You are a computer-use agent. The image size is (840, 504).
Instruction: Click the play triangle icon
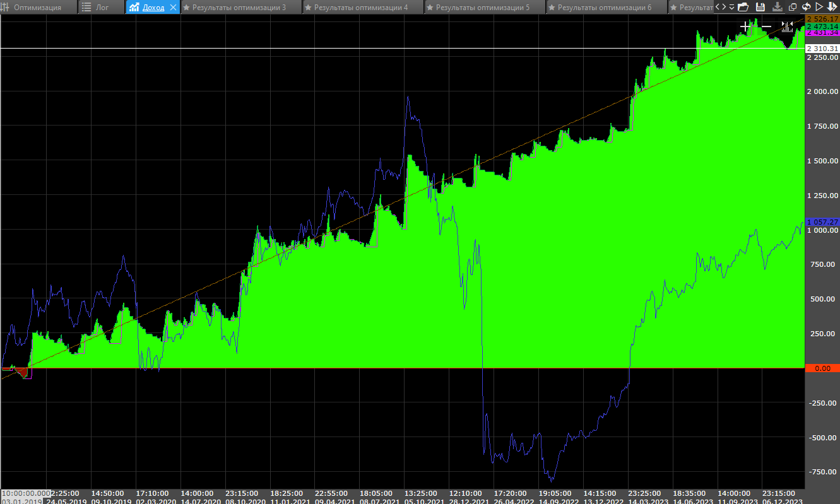(819, 8)
